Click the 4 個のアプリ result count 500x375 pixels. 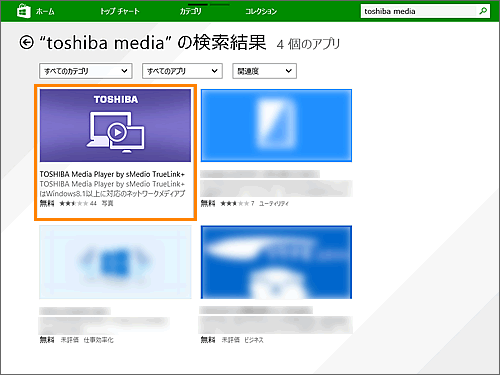(x=308, y=44)
